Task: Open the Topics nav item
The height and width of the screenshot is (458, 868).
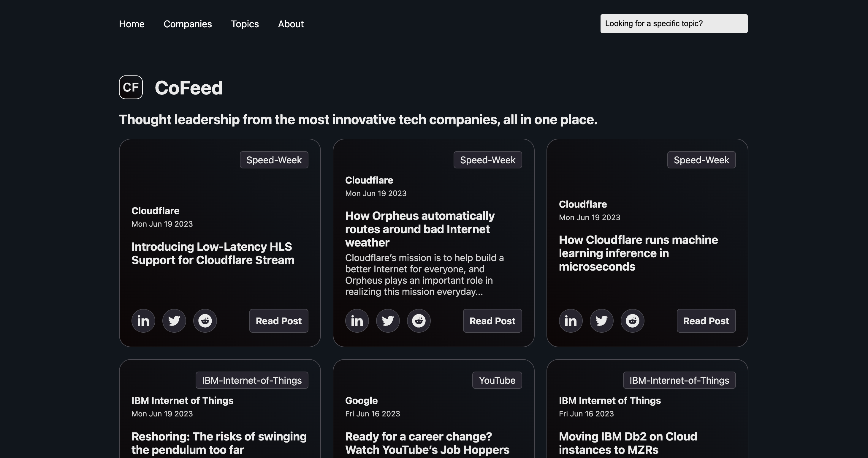Action: coord(245,24)
